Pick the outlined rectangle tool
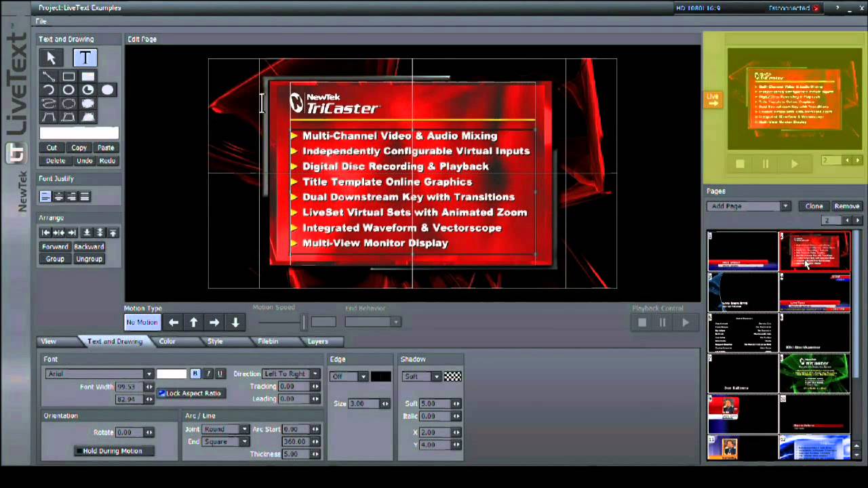 pos(68,77)
